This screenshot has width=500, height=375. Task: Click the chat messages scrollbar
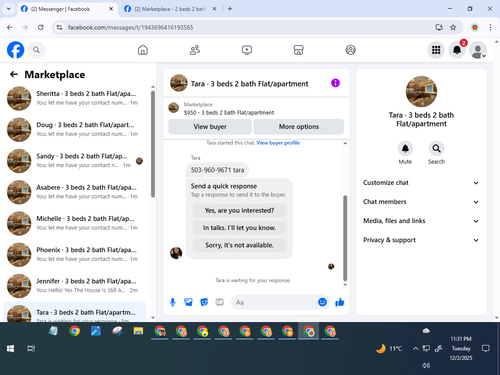[345, 238]
